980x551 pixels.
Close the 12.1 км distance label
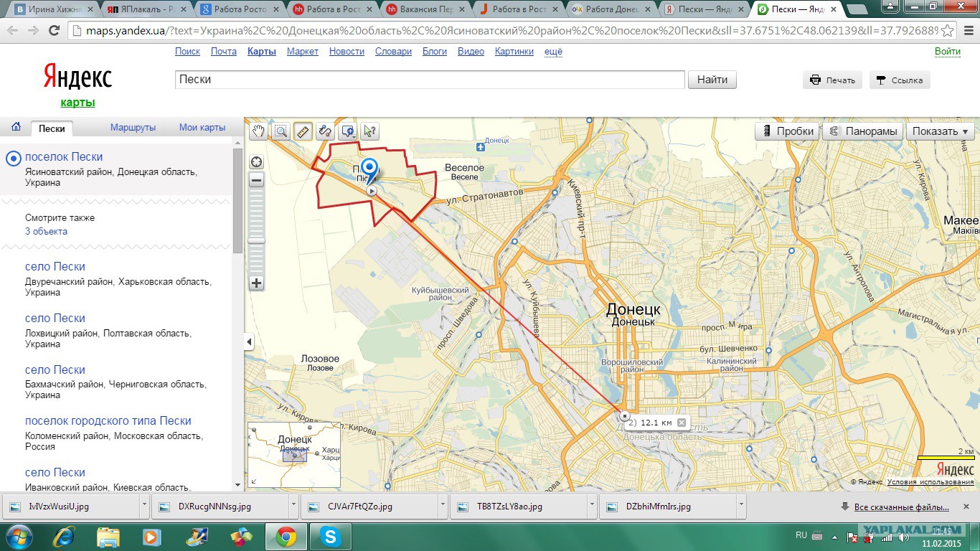point(682,423)
